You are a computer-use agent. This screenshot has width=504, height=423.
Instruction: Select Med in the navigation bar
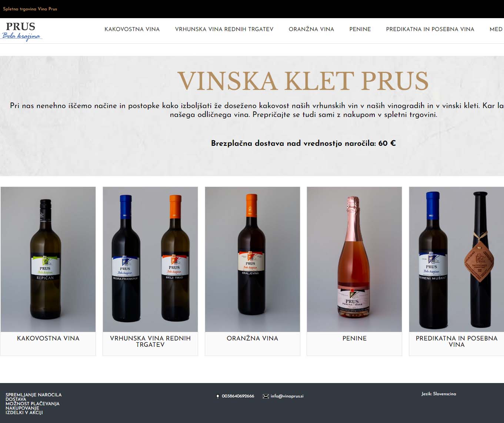tap(496, 29)
